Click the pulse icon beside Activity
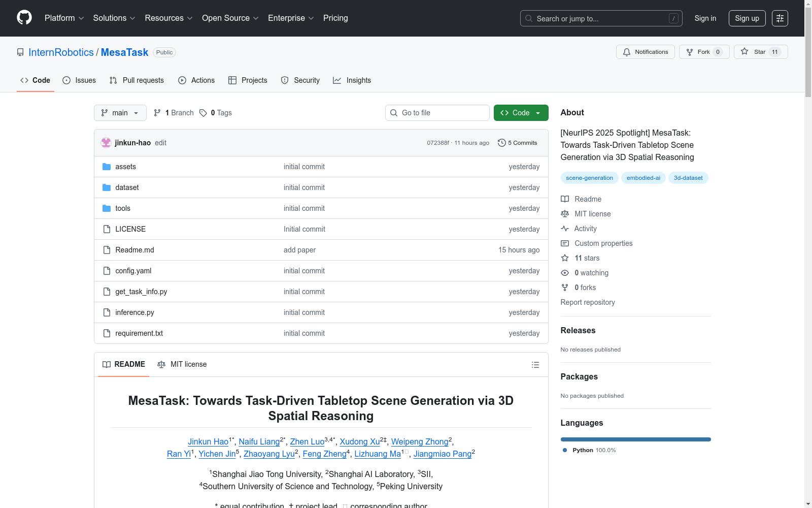Screen dimensions: 812x508 point(565,229)
